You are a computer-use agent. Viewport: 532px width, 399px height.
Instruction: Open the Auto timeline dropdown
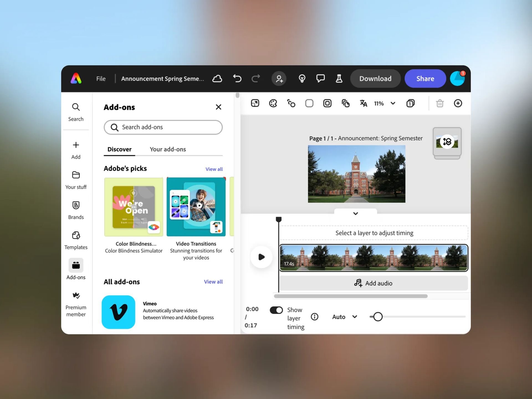point(345,317)
